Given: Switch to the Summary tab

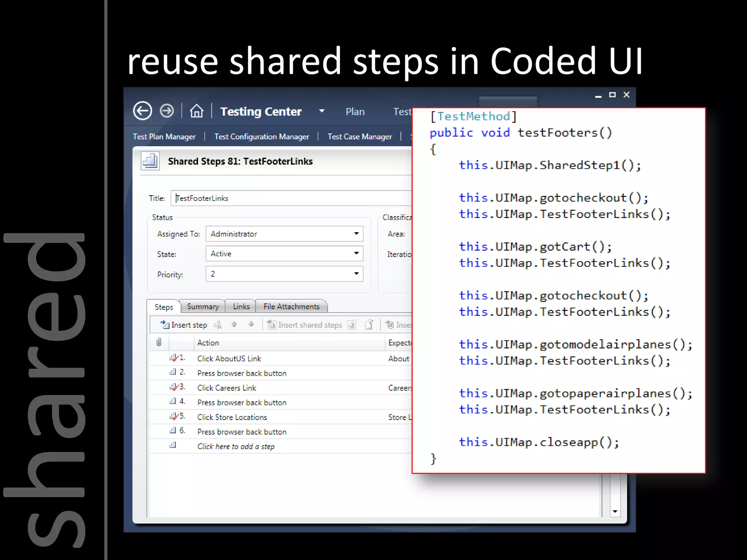Looking at the screenshot, I should point(203,307).
